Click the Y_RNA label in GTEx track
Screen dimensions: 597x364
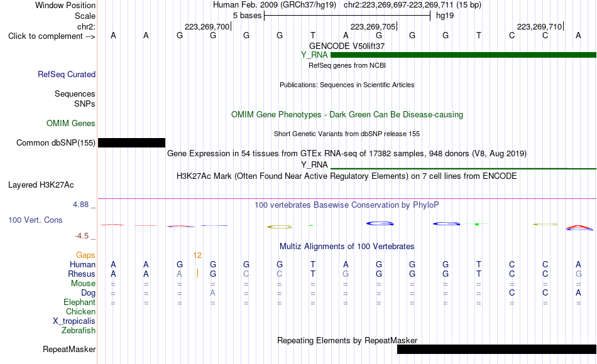pyautogui.click(x=314, y=164)
